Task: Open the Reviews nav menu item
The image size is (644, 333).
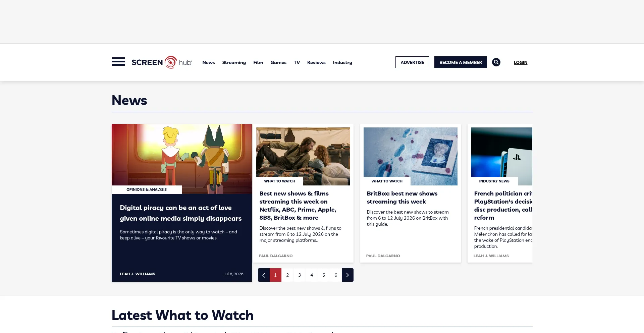Action: tap(316, 62)
